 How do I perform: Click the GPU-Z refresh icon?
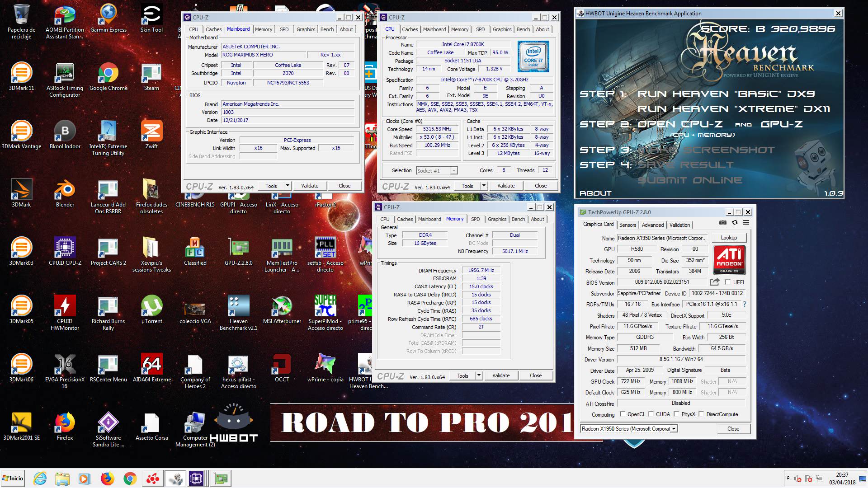(735, 222)
